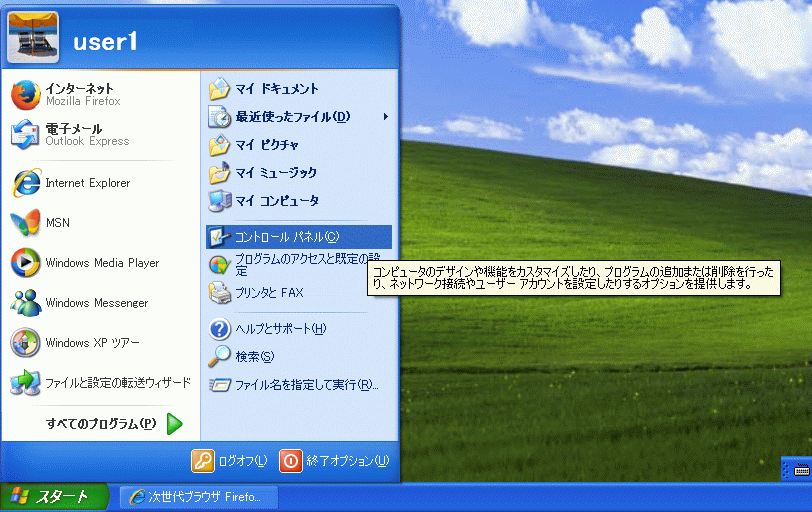Click the ログオフ button
812x512 pixels.
tap(231, 461)
